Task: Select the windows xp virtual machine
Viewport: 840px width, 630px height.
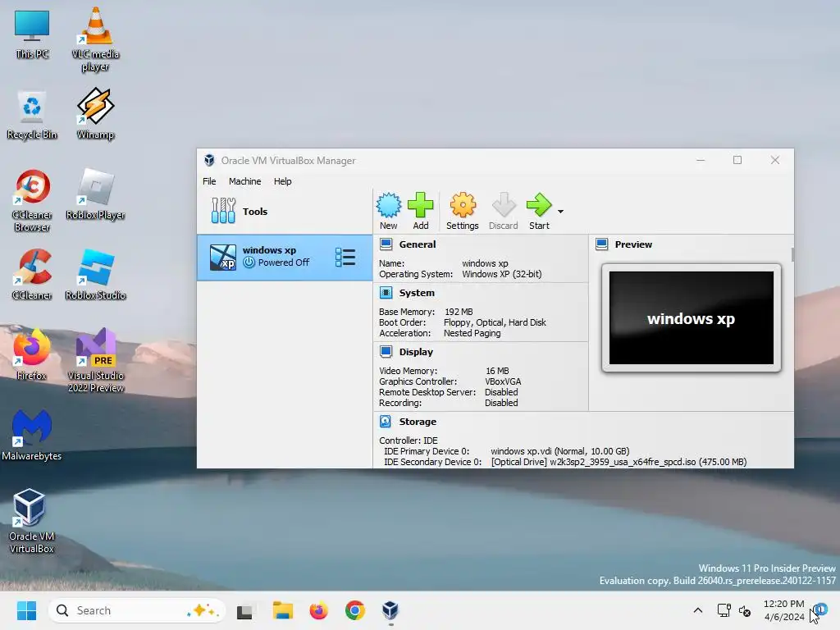Action: [x=285, y=257]
